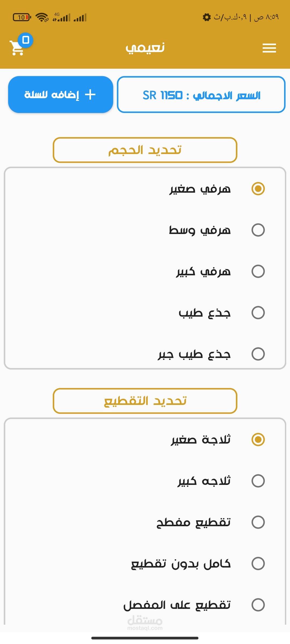Tap the 4G signal strength icon
Image resolution: width=290 pixels, height=644 pixels.
point(61,17)
